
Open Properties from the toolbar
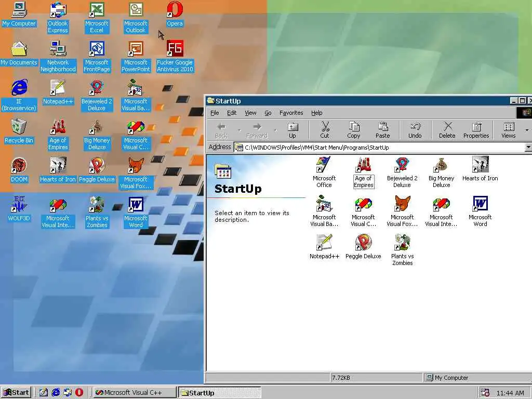click(x=476, y=130)
